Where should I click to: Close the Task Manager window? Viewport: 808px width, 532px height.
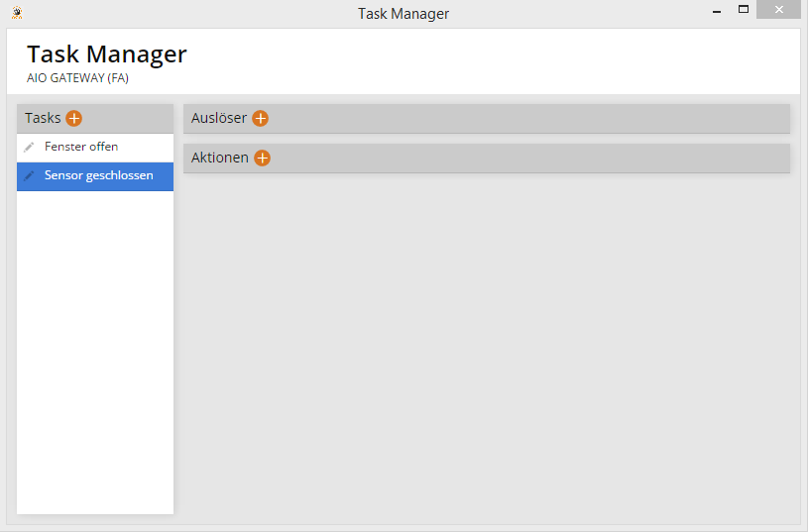pyautogui.click(x=779, y=10)
